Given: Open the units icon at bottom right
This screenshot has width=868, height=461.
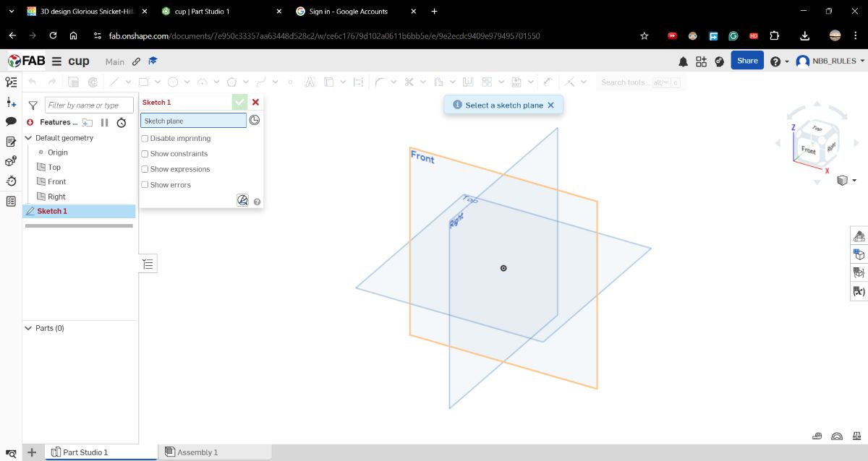Looking at the screenshot, I should tap(816, 436).
